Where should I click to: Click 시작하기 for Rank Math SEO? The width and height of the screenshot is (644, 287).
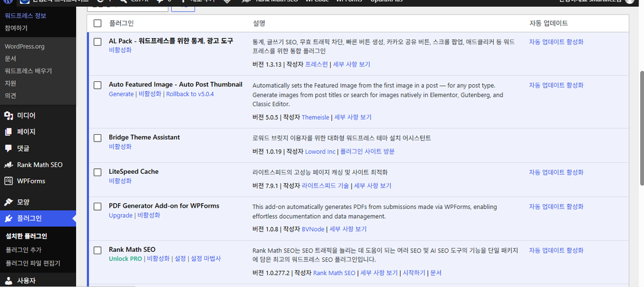(x=414, y=273)
